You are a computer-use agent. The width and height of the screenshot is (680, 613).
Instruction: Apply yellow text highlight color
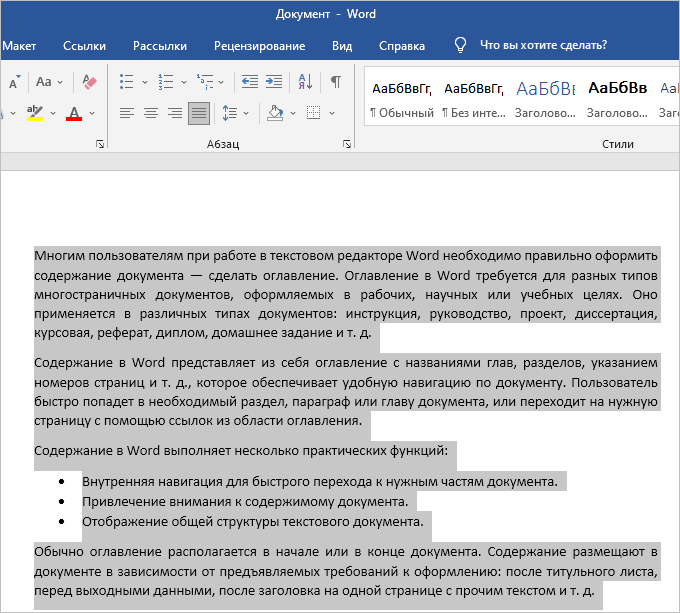[x=35, y=113]
